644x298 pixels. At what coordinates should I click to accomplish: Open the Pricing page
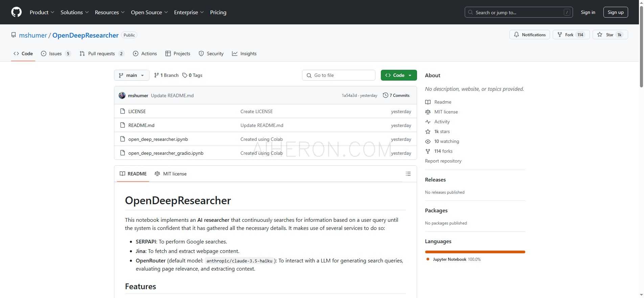click(218, 12)
